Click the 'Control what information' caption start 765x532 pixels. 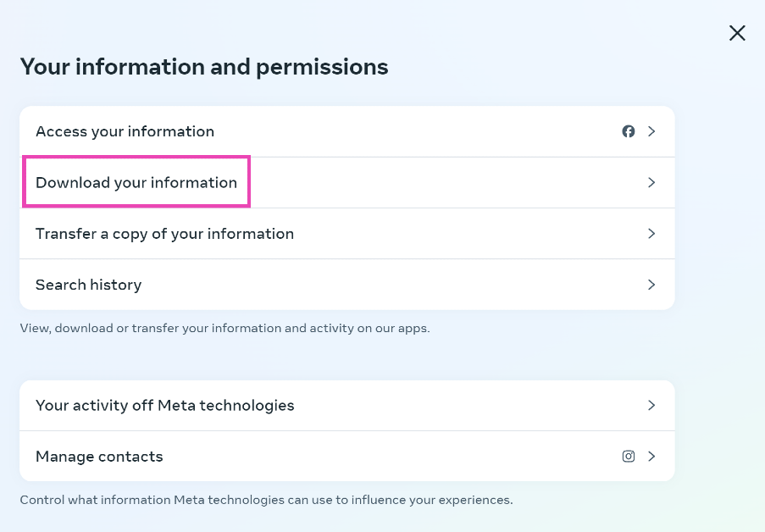[85, 500]
